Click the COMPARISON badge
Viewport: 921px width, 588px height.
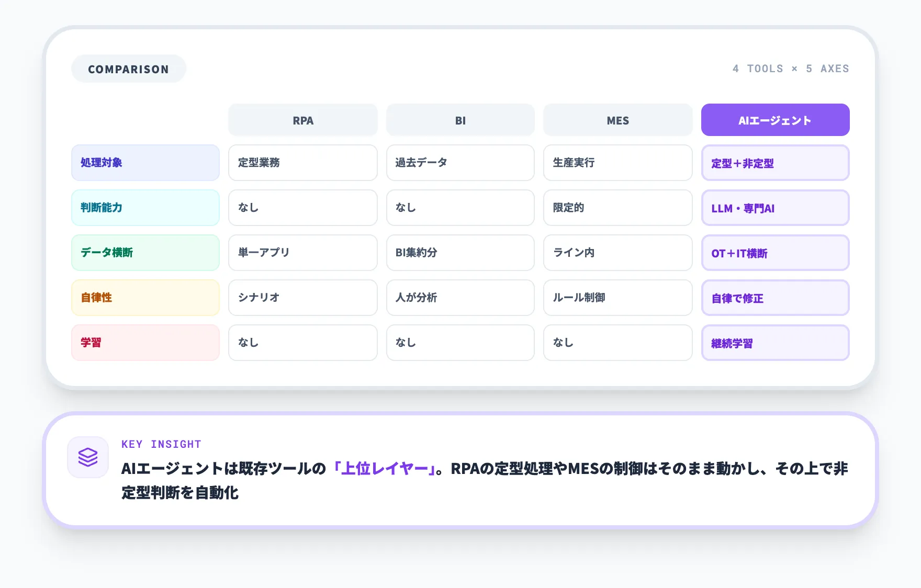click(x=128, y=68)
